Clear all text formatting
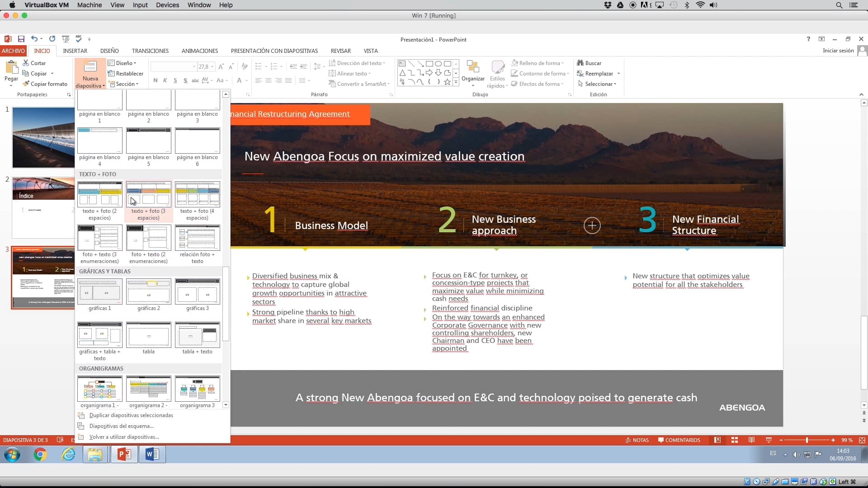 tap(245, 67)
